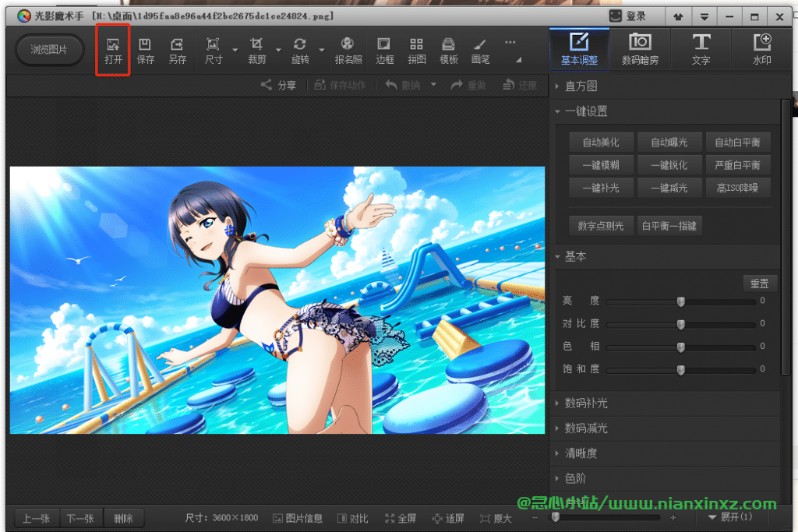Click the zoom in plus icon
This screenshot has width=798, height=532.
673,518
